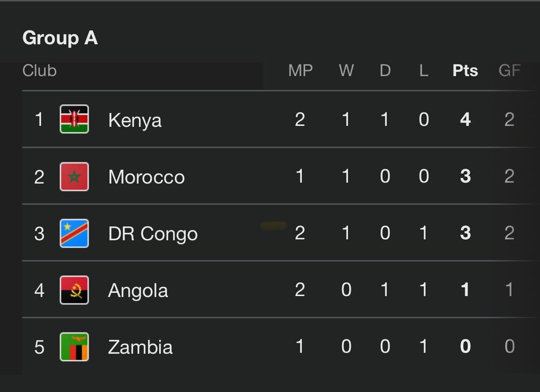Sort by the Pts column header
The width and height of the screenshot is (540, 392).
(x=465, y=71)
